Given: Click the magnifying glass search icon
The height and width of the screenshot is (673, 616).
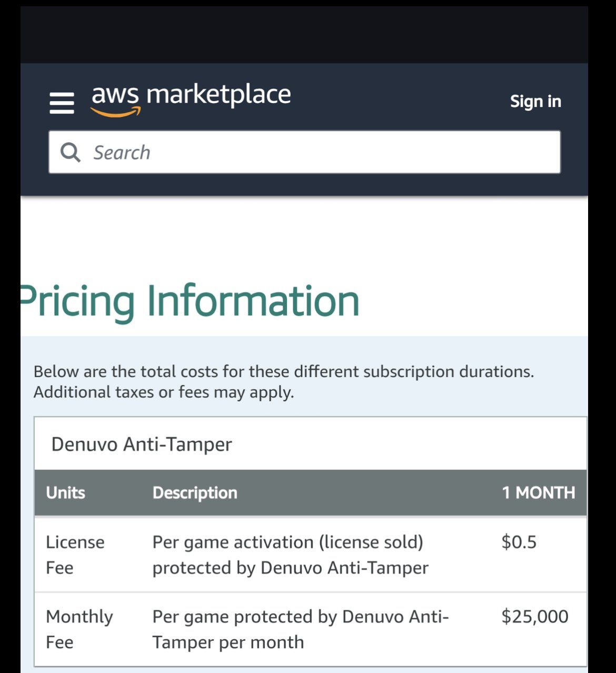Looking at the screenshot, I should (x=70, y=152).
